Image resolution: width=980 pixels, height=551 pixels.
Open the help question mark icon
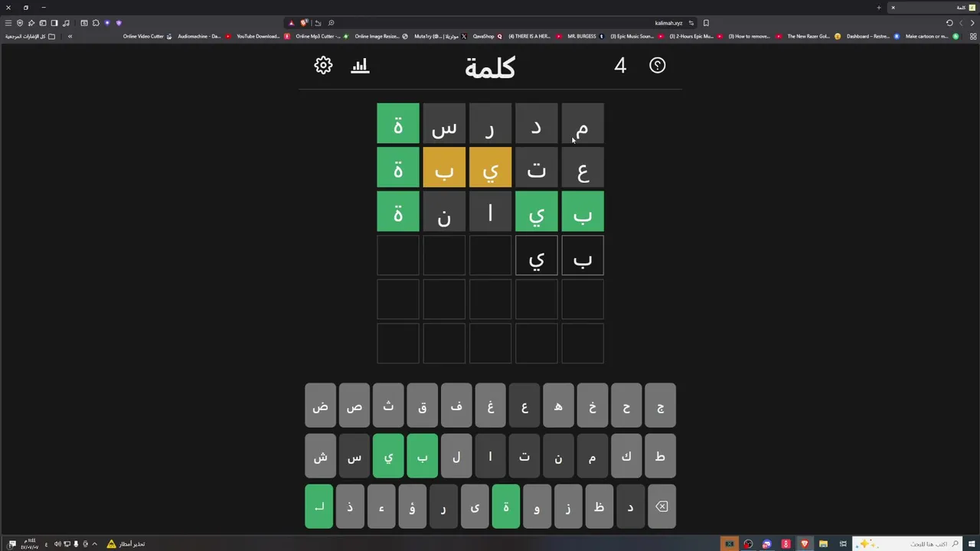coord(658,66)
